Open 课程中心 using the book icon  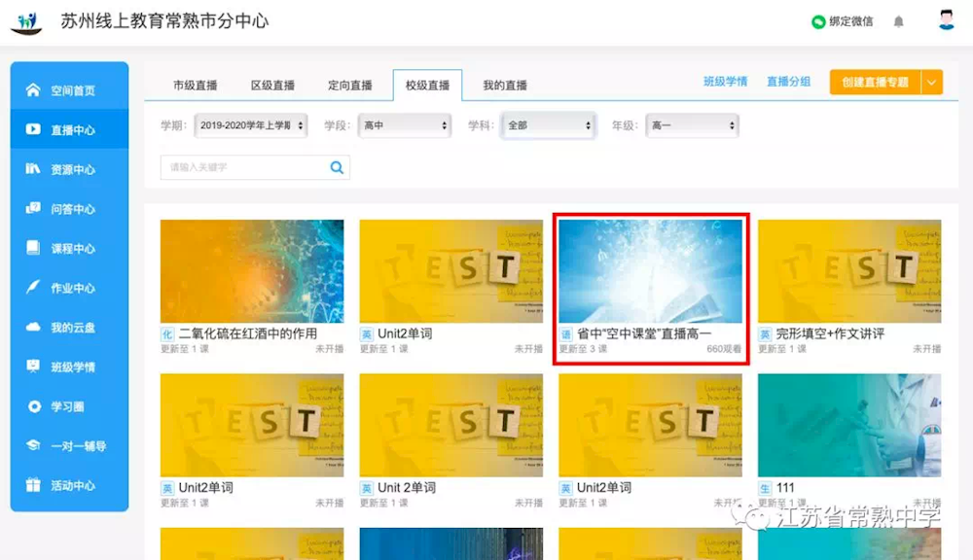pyautogui.click(x=33, y=248)
